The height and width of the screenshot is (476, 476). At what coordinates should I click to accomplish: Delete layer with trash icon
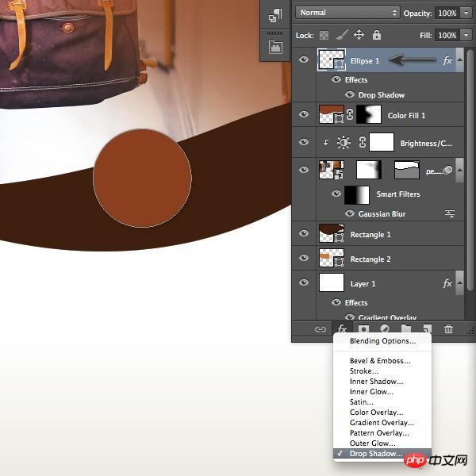[448, 328]
